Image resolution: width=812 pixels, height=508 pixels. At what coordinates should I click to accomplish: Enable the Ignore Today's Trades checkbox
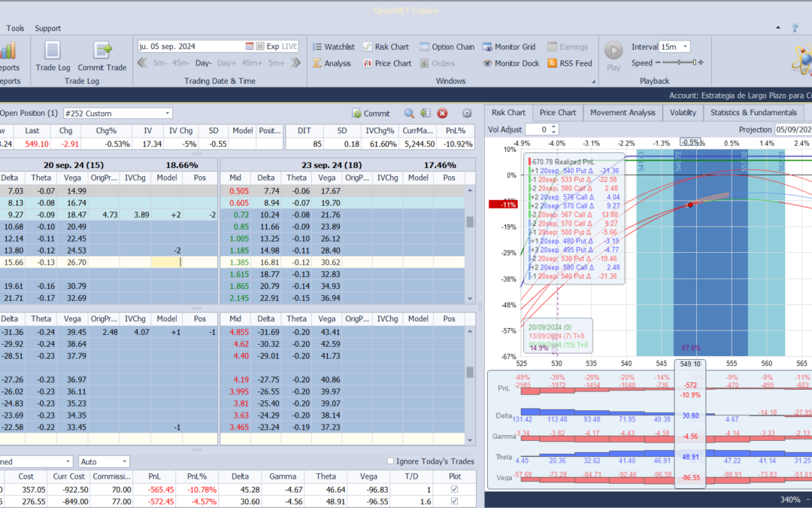click(x=390, y=461)
